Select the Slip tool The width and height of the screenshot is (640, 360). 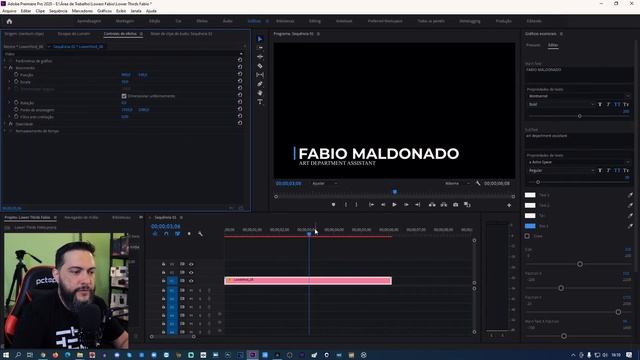pos(260,75)
